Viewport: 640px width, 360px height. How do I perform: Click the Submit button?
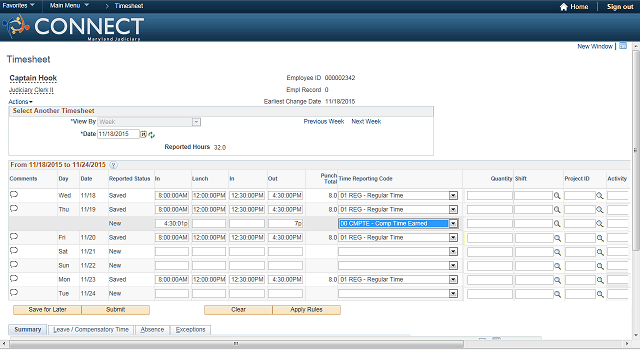coord(116,310)
